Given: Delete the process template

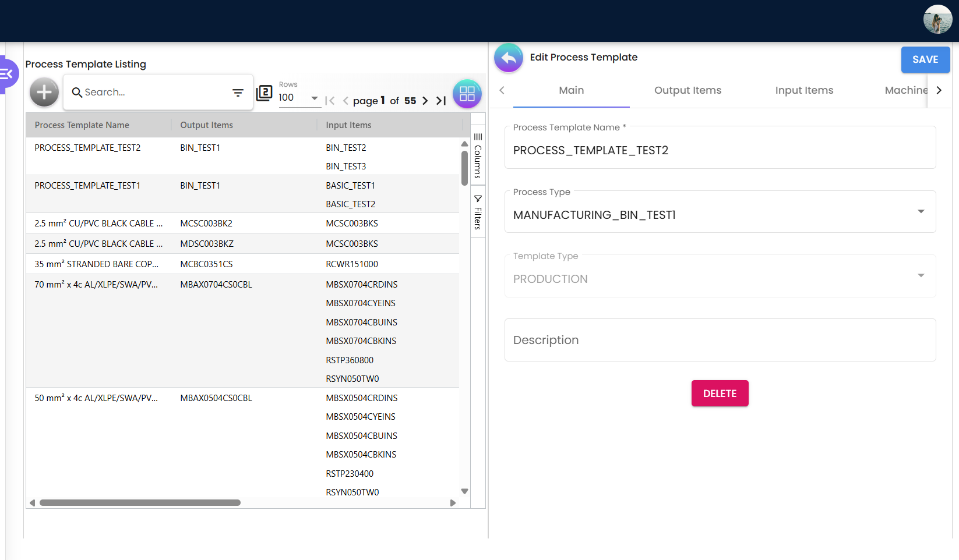Looking at the screenshot, I should point(720,394).
